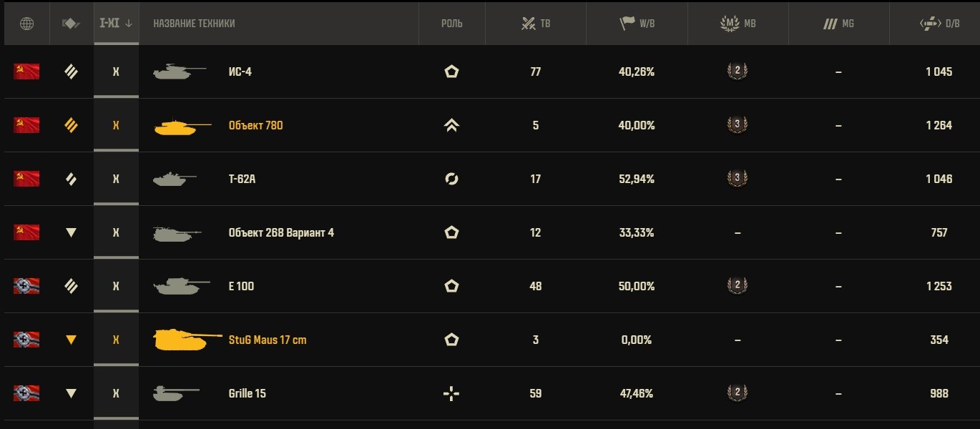This screenshot has width=980, height=429.
Task: Sort by the РОЛЬ column header
Action: [x=451, y=24]
